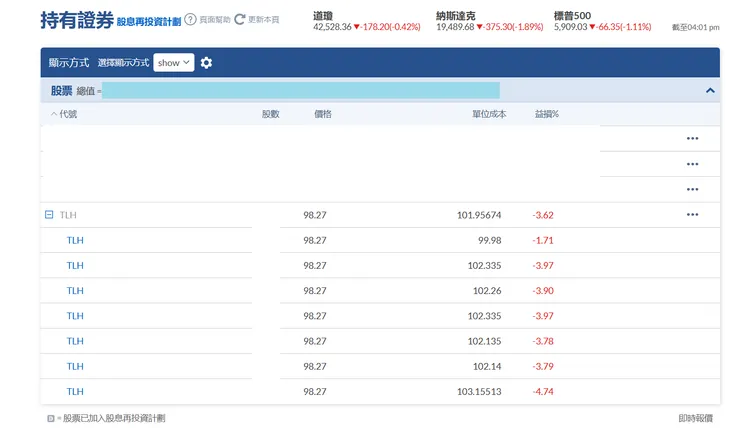Image resolution: width=740 pixels, height=428 pixels.
Task: Collapse the TLH group row
Action: coord(49,215)
